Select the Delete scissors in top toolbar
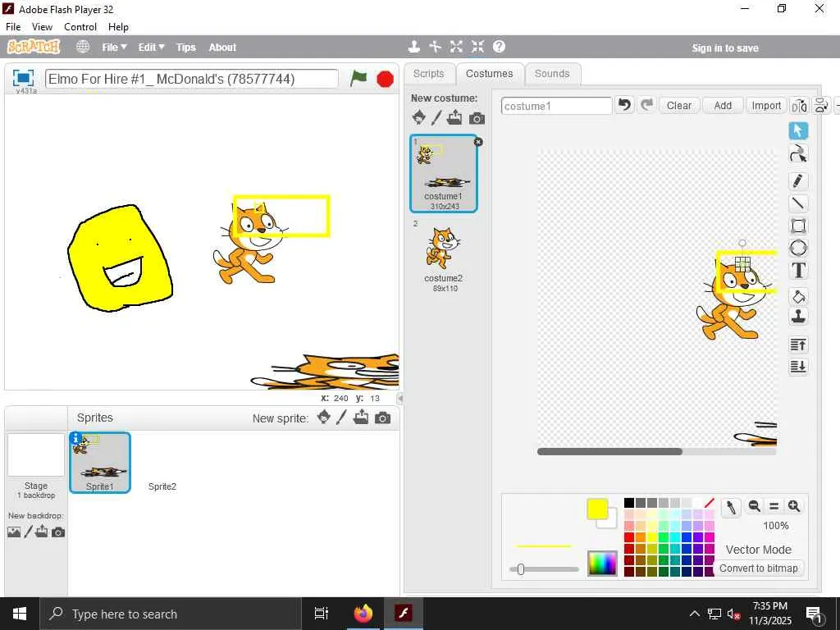The width and height of the screenshot is (840, 630). 435,47
